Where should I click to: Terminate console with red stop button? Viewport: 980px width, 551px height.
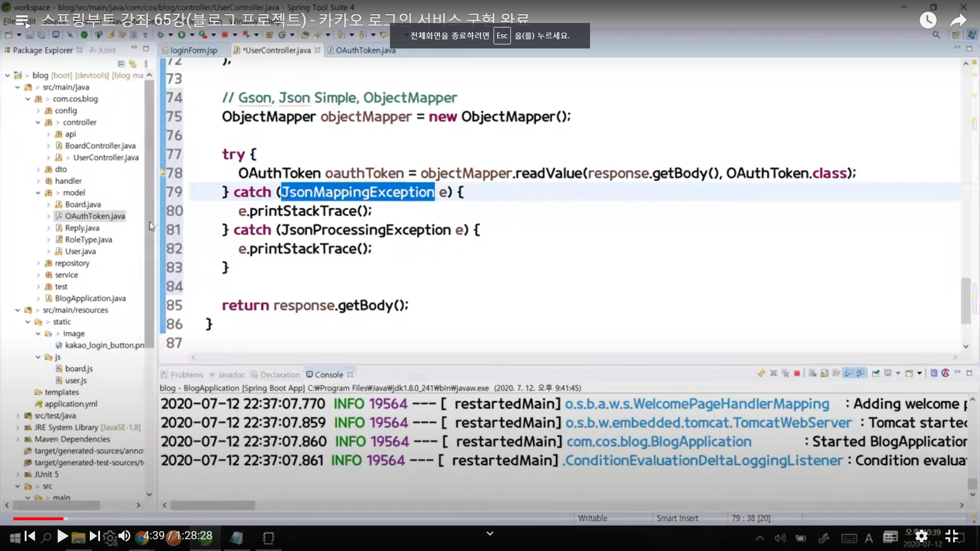coord(797,373)
